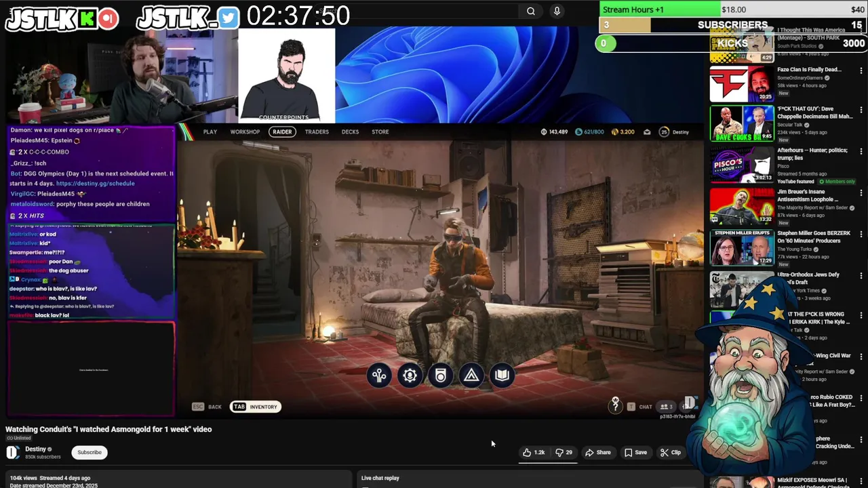Open the party members icon showing 3

(x=667, y=407)
